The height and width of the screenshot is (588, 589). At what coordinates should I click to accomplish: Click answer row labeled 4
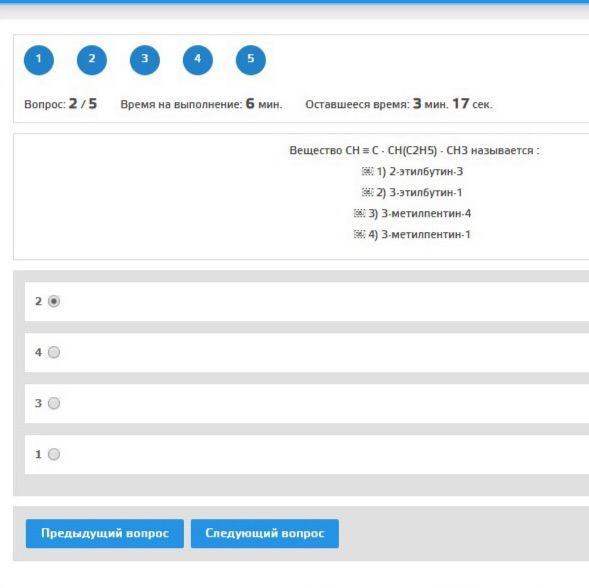(x=307, y=352)
